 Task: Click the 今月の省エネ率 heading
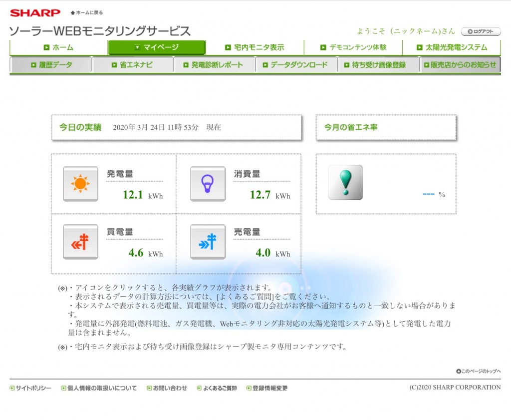351,127
